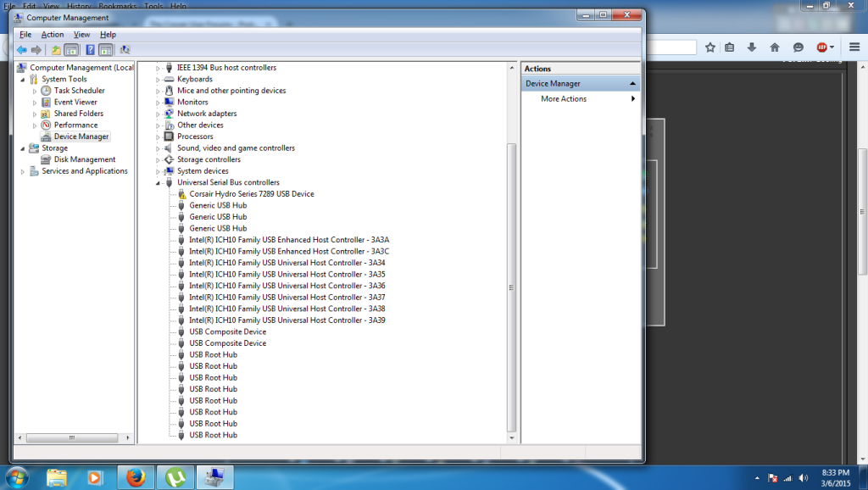
Task: Open the View menu in Computer Management
Action: point(82,34)
